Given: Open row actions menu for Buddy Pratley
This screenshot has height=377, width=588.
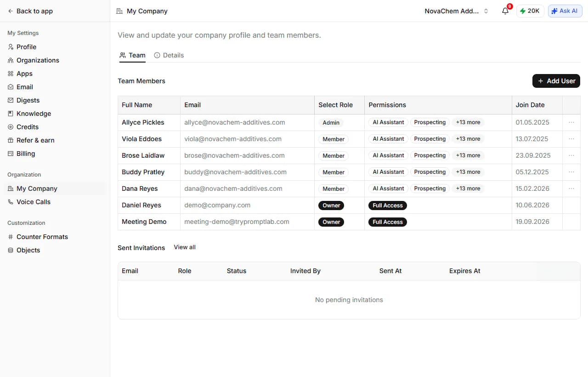Looking at the screenshot, I should tap(571, 172).
